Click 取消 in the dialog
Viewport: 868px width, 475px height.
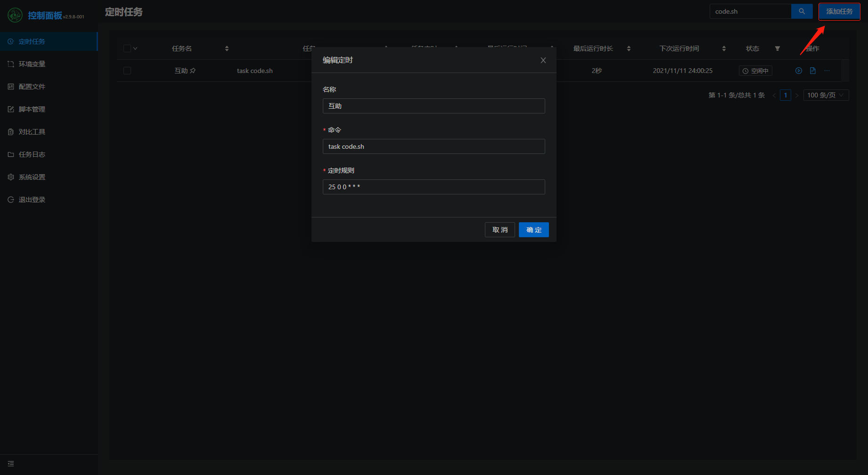click(x=500, y=230)
